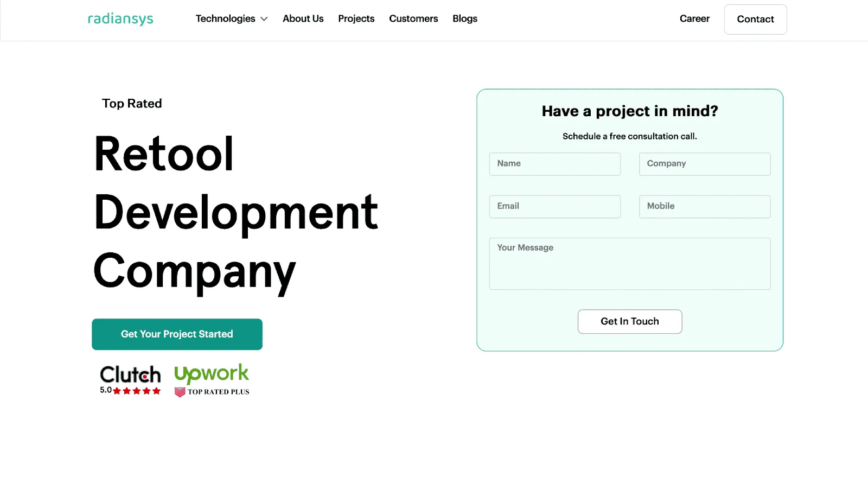Go to About Us page

(303, 18)
